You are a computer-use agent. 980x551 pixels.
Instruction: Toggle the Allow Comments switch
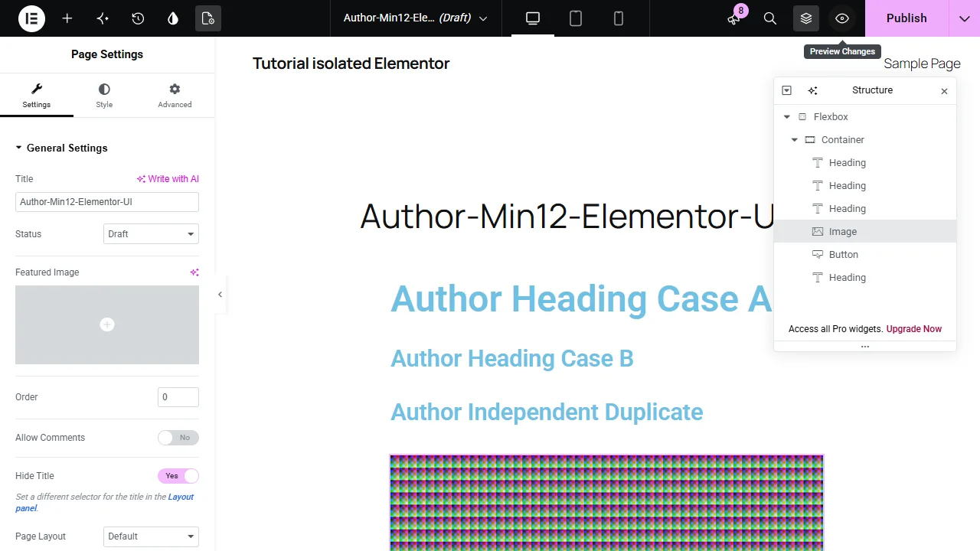(x=178, y=438)
